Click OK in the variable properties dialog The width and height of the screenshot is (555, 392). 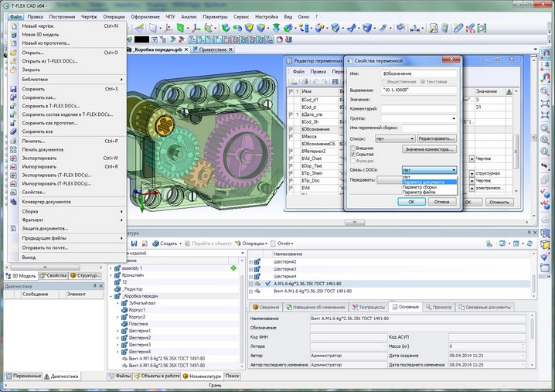pos(411,202)
